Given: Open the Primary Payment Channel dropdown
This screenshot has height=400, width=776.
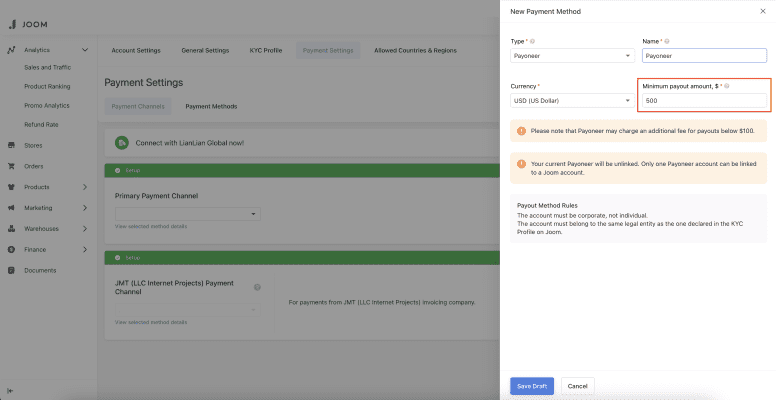Looking at the screenshot, I should point(187,213).
